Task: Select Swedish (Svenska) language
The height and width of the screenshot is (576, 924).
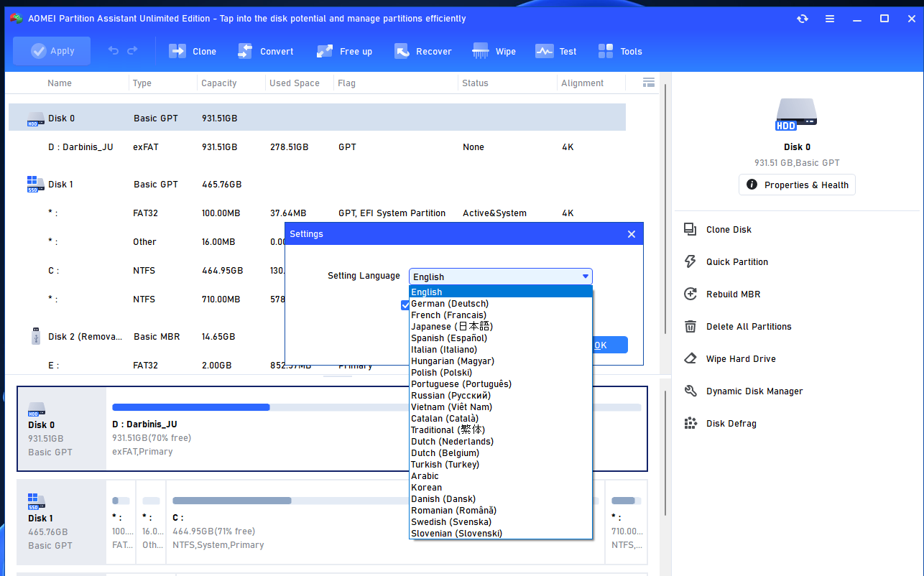Action: click(x=501, y=521)
